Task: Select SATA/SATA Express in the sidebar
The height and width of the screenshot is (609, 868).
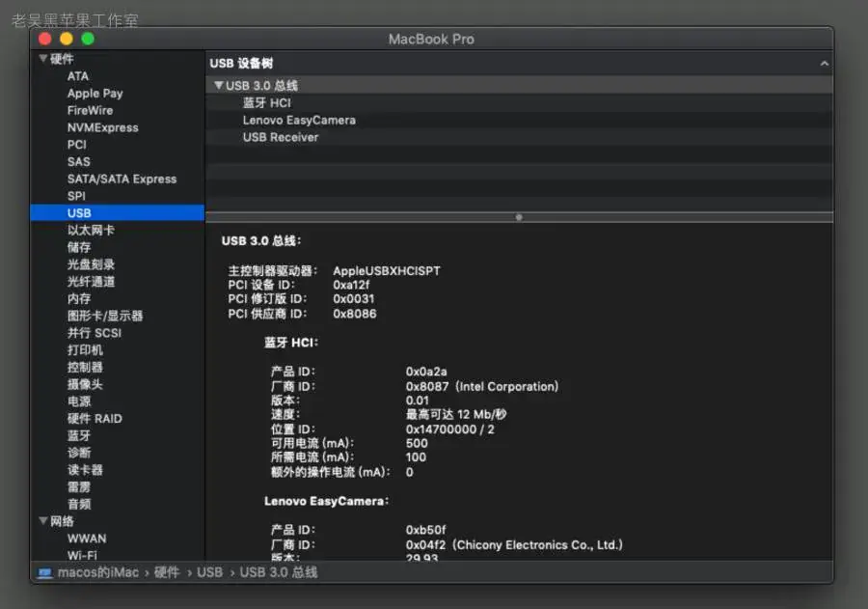Action: pos(122,179)
